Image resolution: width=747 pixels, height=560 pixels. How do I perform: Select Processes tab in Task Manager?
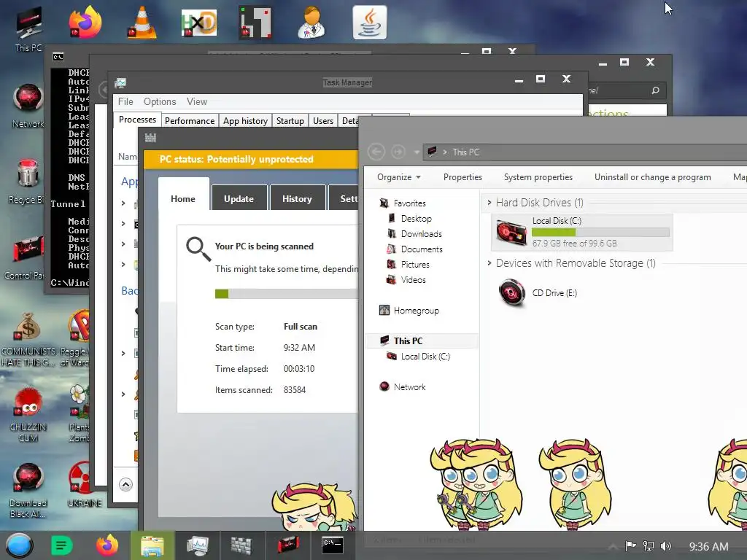pyautogui.click(x=137, y=120)
